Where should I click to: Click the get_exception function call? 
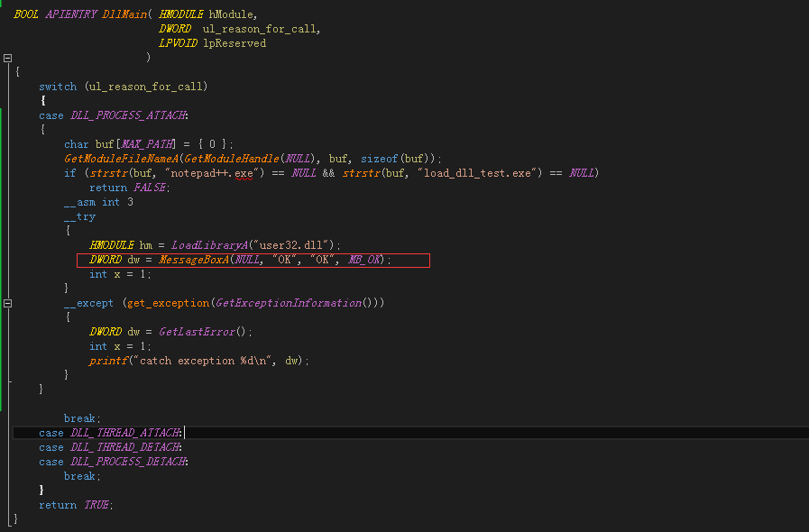point(168,303)
